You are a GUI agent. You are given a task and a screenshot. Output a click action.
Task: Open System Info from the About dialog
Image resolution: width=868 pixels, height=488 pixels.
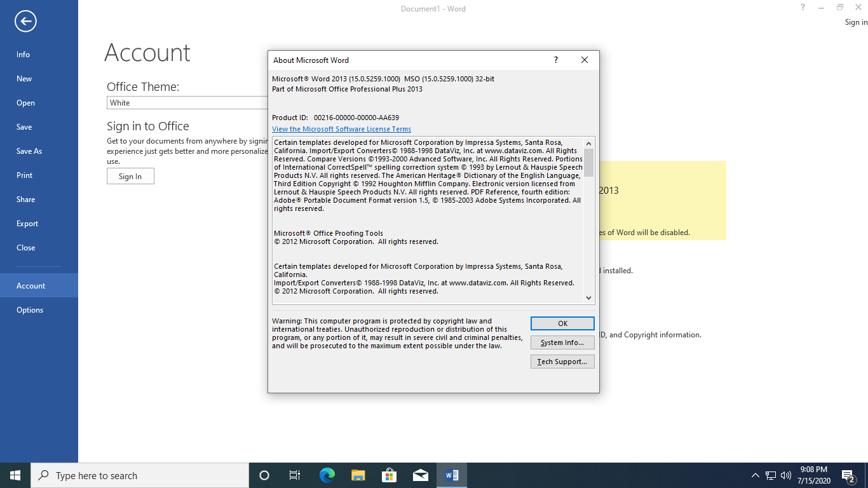(x=562, y=342)
